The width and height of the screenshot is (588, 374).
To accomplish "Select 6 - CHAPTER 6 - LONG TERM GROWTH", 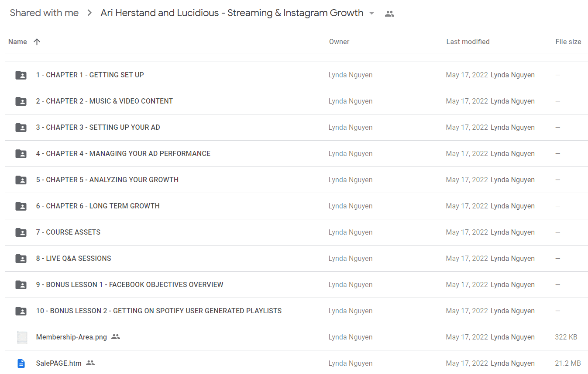I will tap(98, 206).
